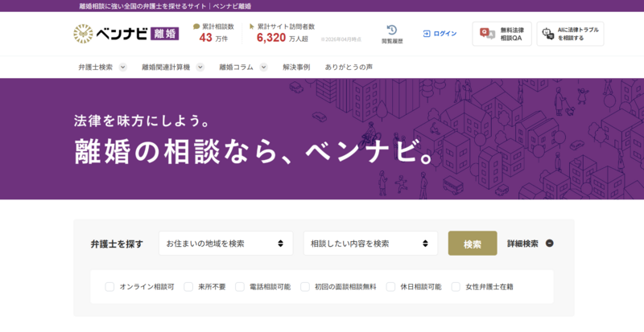Open the 離婚関連計算機 menu item
Image resolution: width=644 pixels, height=332 pixels.
tap(166, 68)
